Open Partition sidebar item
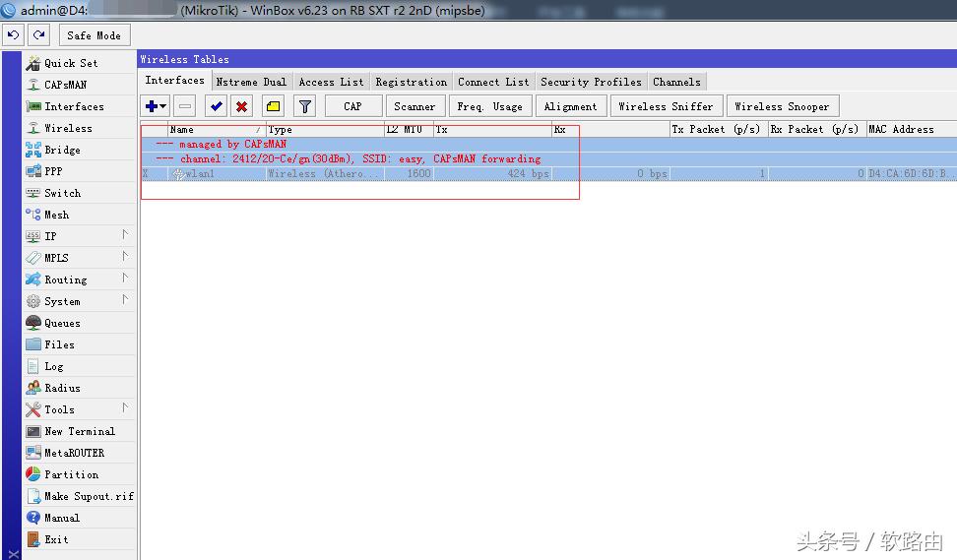957x560 pixels. [x=80, y=474]
